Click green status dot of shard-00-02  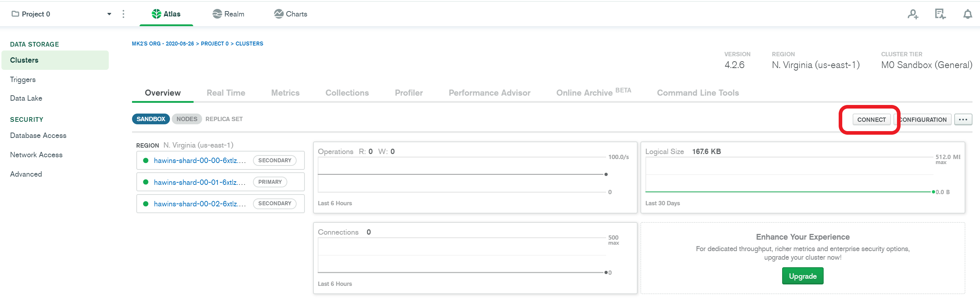(x=145, y=204)
